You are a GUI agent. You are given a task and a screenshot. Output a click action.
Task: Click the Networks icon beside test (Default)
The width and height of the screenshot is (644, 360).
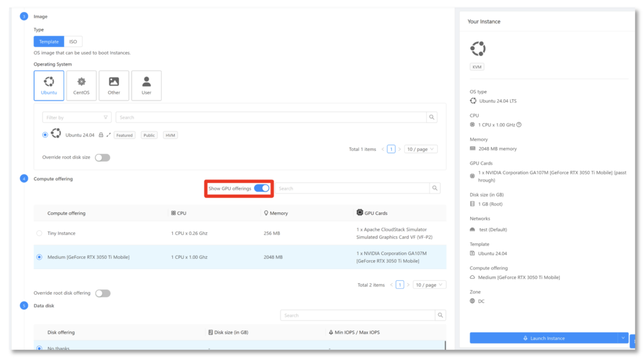click(472, 229)
